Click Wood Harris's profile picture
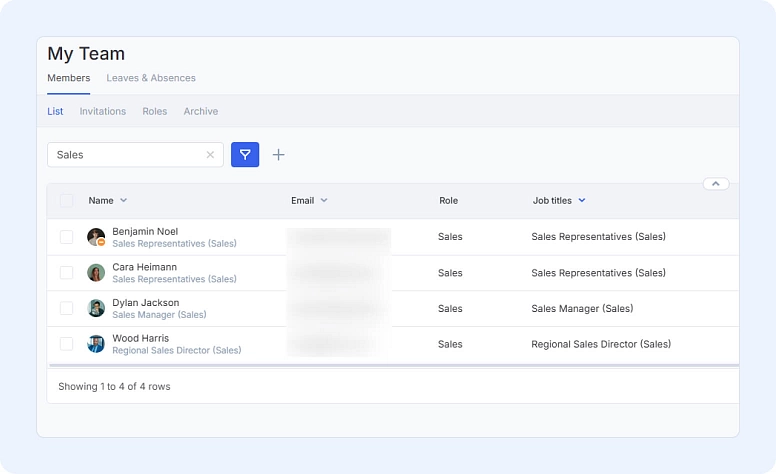This screenshot has width=776, height=474. click(x=96, y=344)
